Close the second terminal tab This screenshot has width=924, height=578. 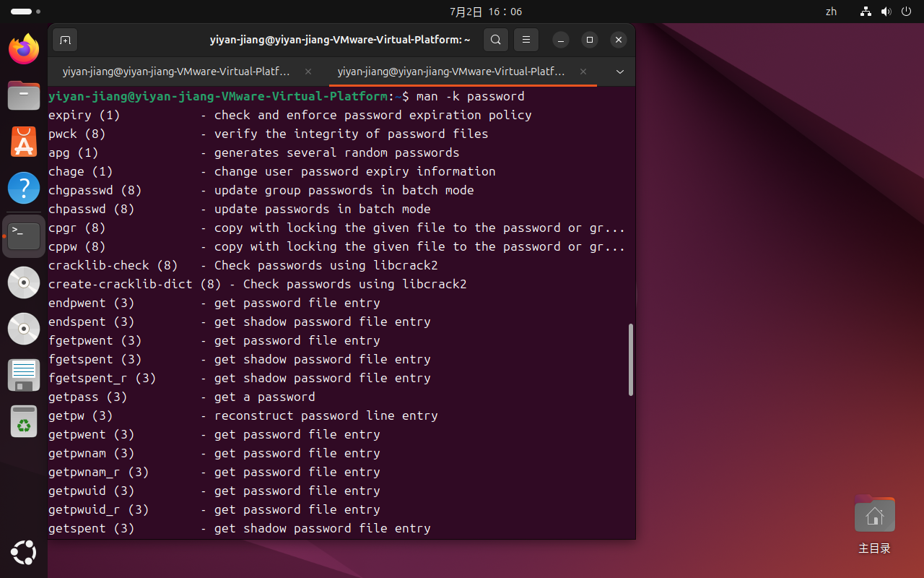tap(583, 72)
